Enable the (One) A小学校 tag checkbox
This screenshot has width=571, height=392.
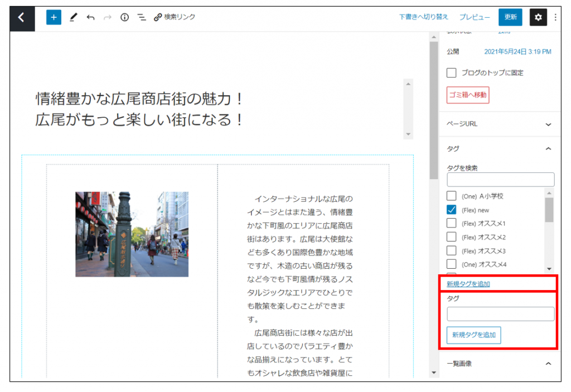452,196
